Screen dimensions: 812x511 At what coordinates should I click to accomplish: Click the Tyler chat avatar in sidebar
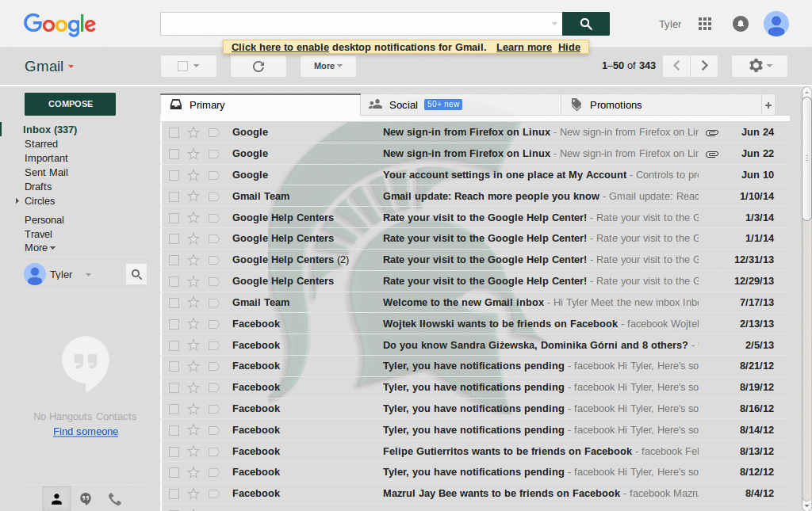35,274
